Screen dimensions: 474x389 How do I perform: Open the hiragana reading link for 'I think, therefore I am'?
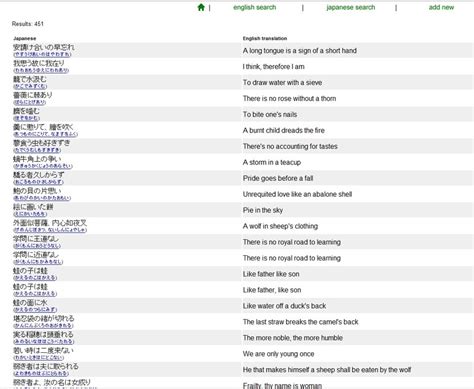[x=41, y=70]
